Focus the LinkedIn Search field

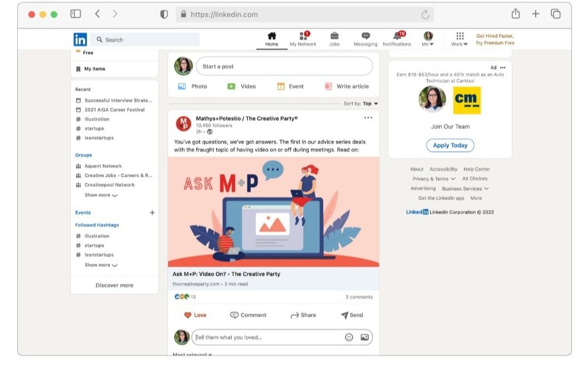pos(145,39)
